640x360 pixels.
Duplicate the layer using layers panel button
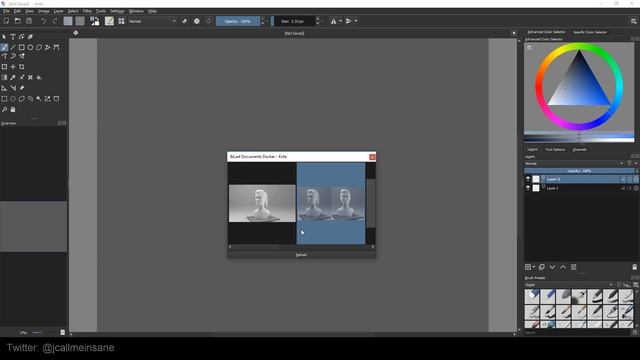pos(542,267)
